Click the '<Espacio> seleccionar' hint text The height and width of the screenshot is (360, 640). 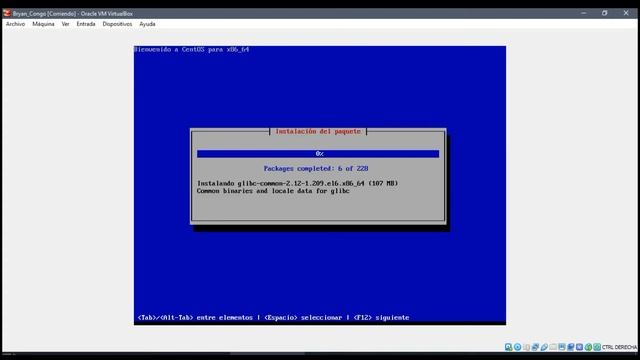pos(303,318)
